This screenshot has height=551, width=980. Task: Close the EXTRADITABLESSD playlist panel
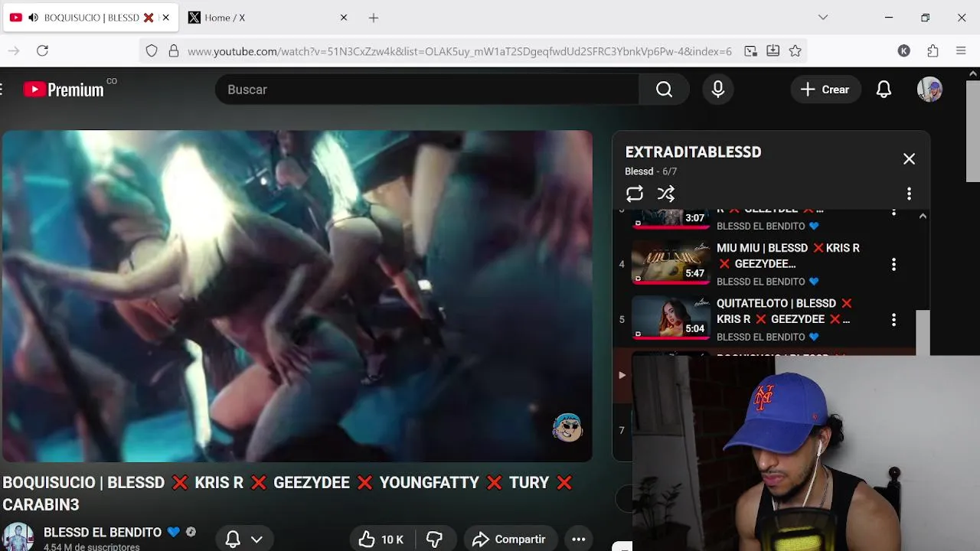click(909, 159)
